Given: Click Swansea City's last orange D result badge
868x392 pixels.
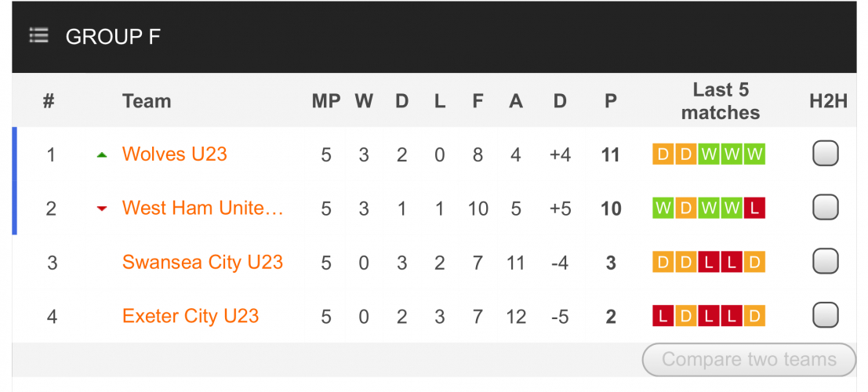Looking at the screenshot, I should pos(754,262).
